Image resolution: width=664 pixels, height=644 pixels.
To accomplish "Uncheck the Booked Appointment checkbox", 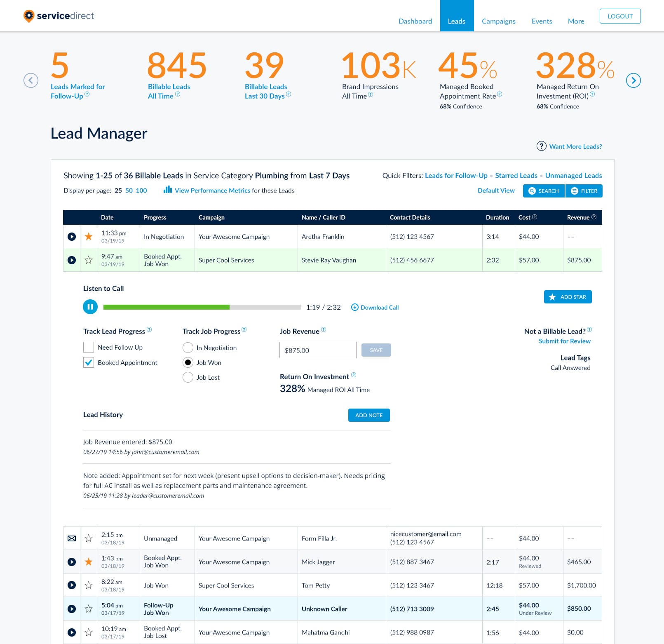I will point(89,362).
